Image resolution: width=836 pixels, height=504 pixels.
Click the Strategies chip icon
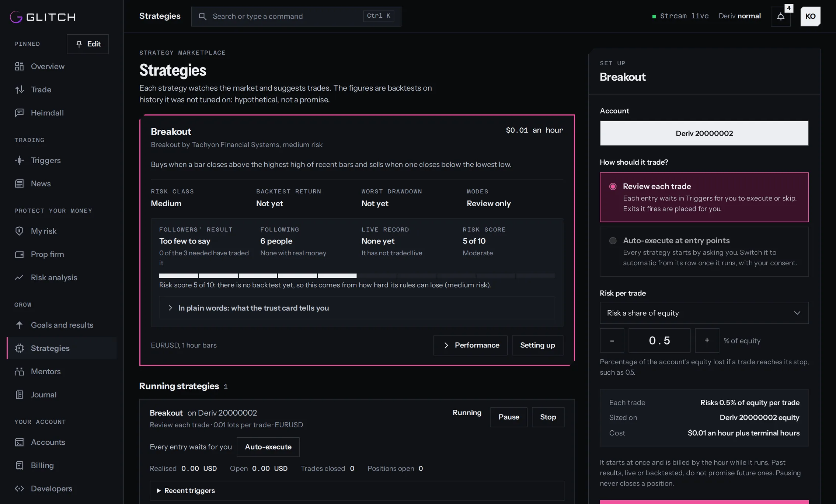pyautogui.click(x=19, y=348)
